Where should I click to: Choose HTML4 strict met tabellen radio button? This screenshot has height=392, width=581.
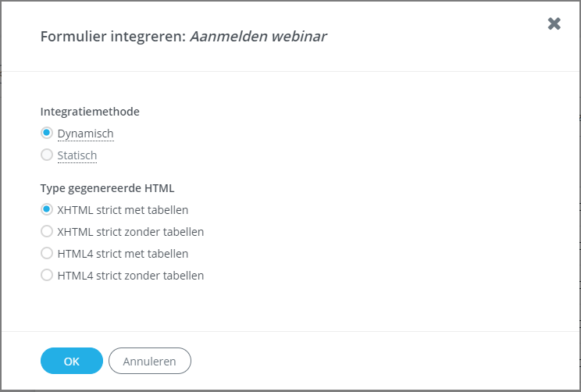point(47,253)
